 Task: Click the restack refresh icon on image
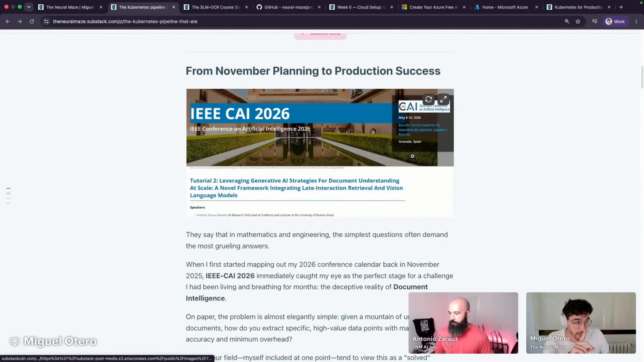[429, 99]
